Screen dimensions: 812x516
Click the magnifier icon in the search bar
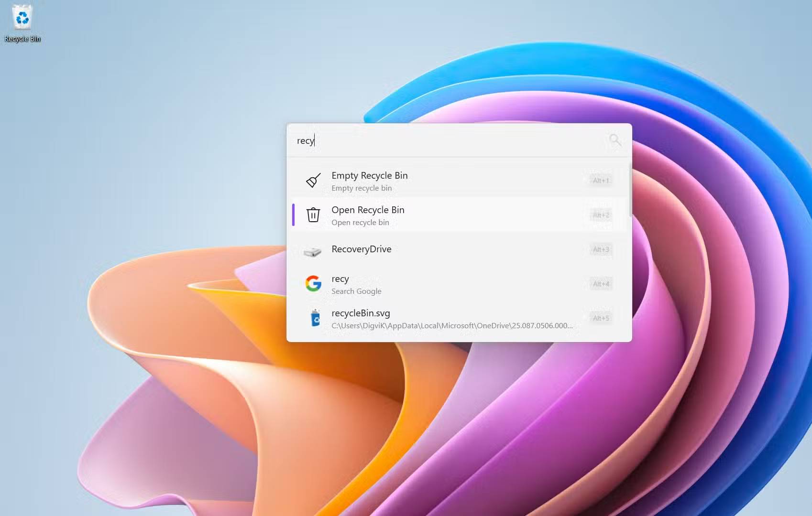point(615,140)
